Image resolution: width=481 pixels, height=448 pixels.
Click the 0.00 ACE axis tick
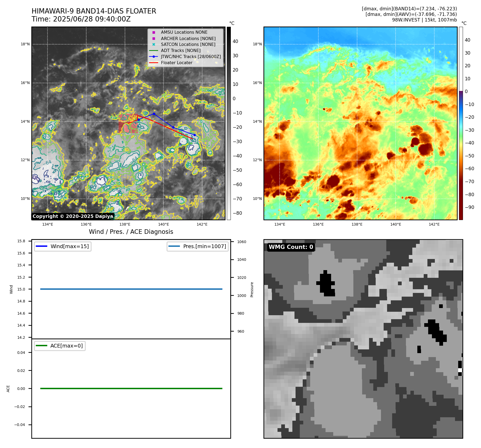coord(21,389)
